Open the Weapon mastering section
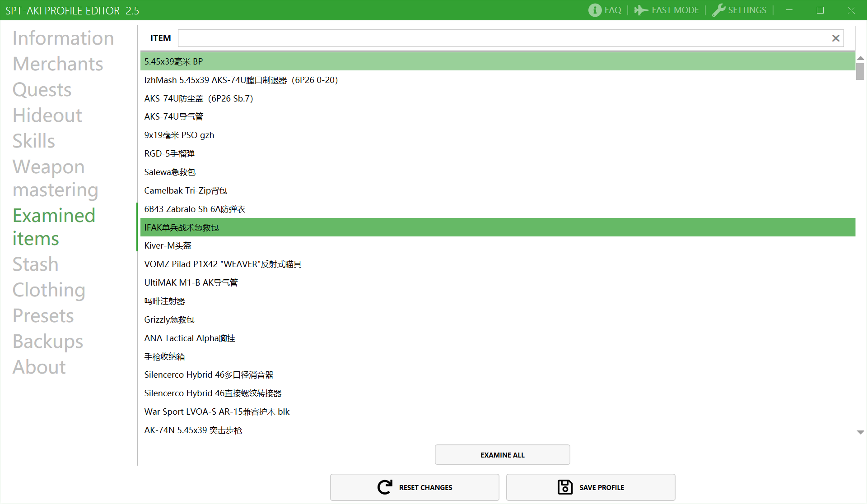This screenshot has width=867, height=504. 56,178
